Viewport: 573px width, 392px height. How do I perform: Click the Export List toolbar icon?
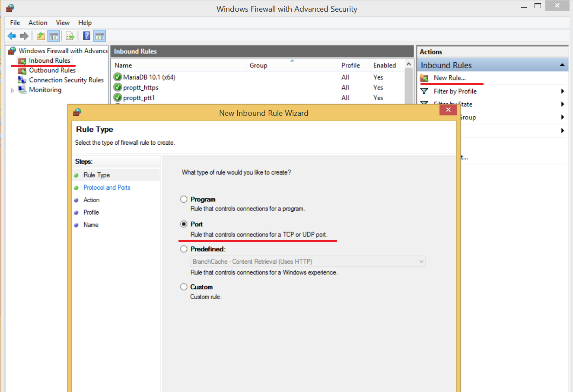point(70,36)
